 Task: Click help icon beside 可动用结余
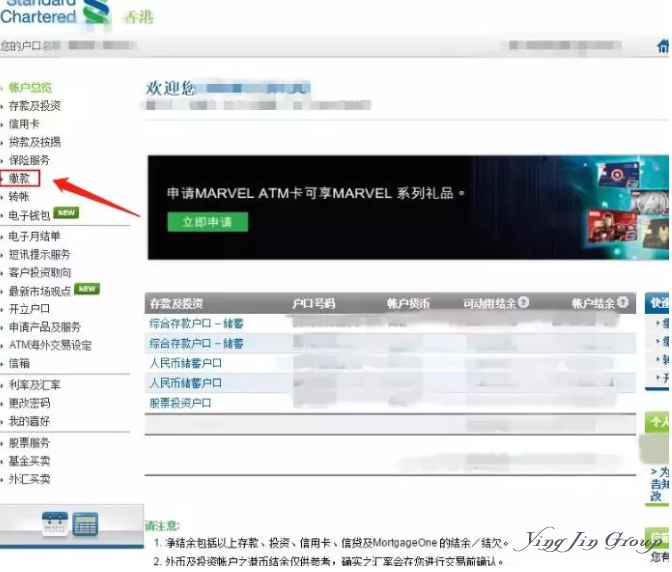pos(523,302)
